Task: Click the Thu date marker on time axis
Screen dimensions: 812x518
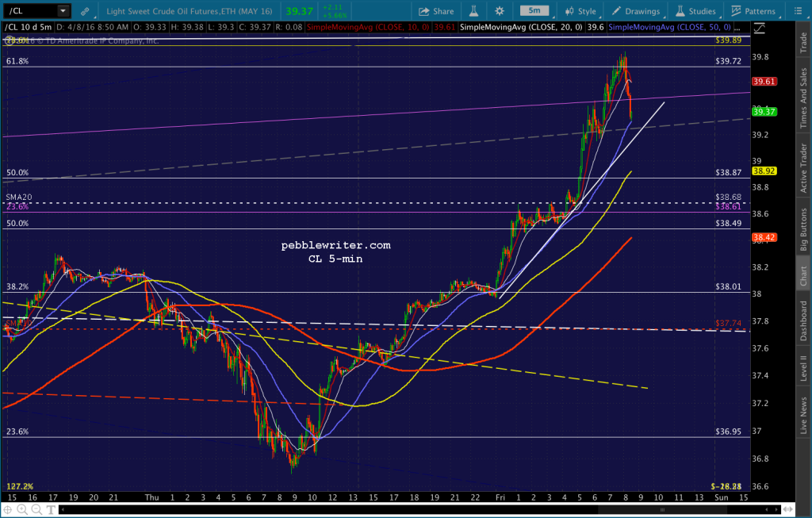Action: click(151, 497)
